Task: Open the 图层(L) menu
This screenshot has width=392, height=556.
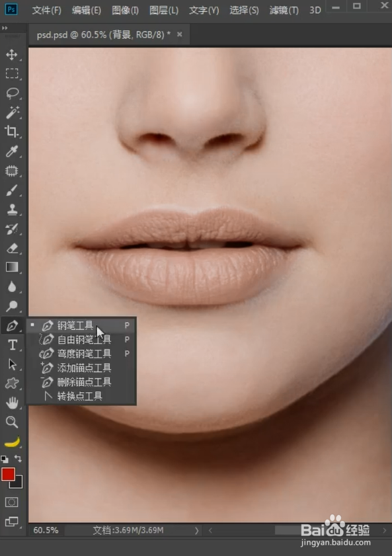Action: point(164,11)
